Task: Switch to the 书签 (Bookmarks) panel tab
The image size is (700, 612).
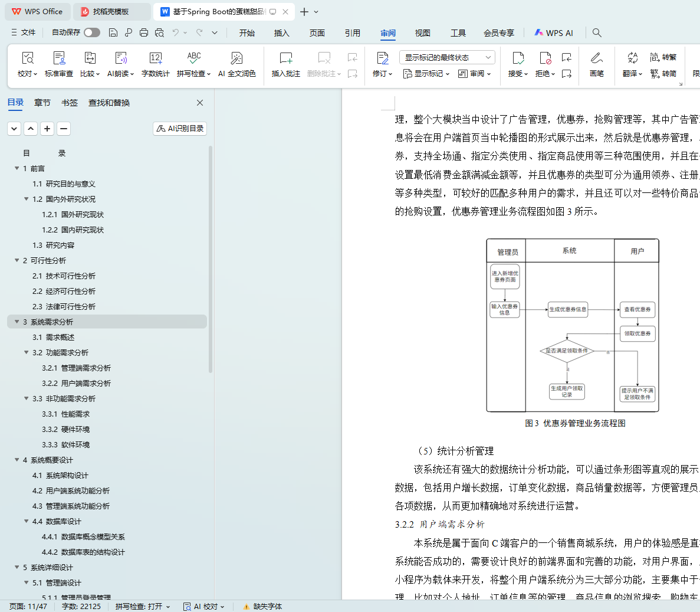Action: coord(70,103)
